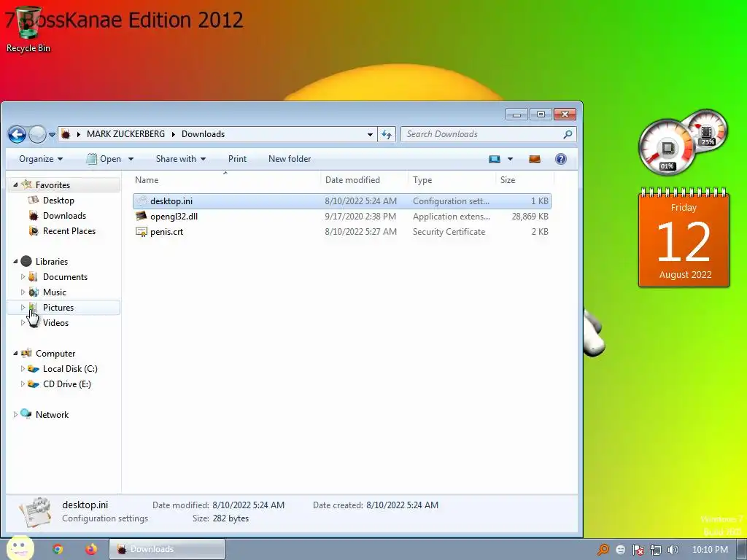
Task: Click the security certificate file icon
Action: [141, 231]
